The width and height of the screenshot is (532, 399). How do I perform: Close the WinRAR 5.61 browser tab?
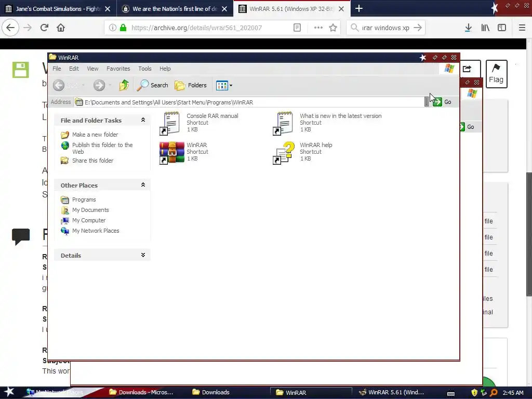pyautogui.click(x=341, y=9)
